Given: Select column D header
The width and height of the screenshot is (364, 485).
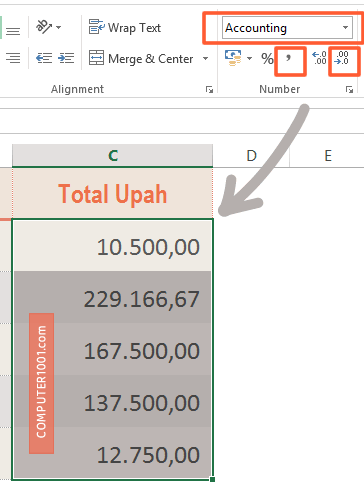Looking at the screenshot, I should [x=251, y=155].
